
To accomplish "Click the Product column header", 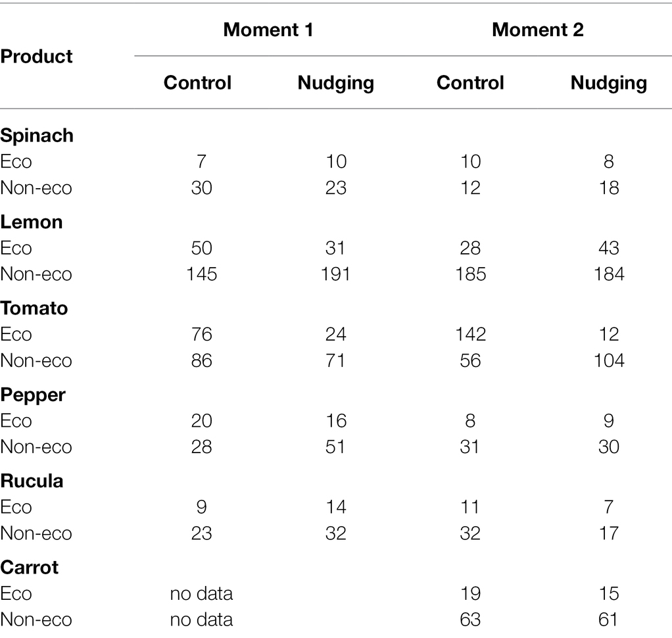I will click(x=36, y=57).
